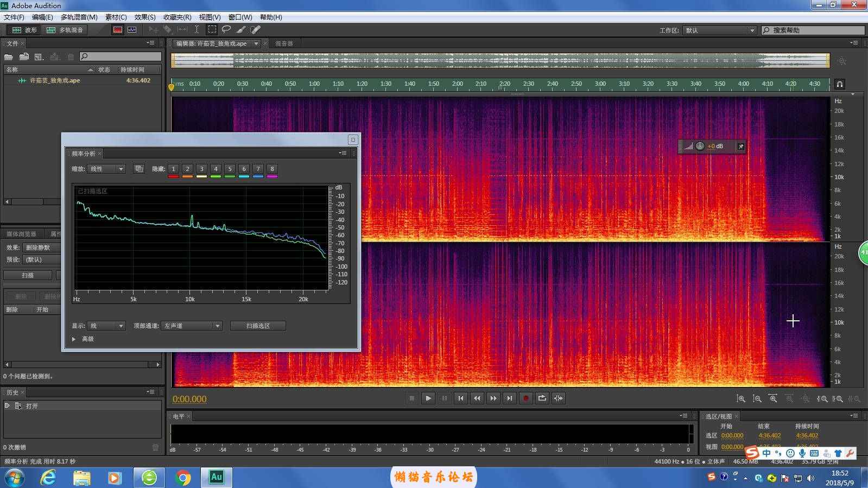868x488 pixels.
Task: Open the 缩放 scale dropdown (线性)
Action: 106,169
